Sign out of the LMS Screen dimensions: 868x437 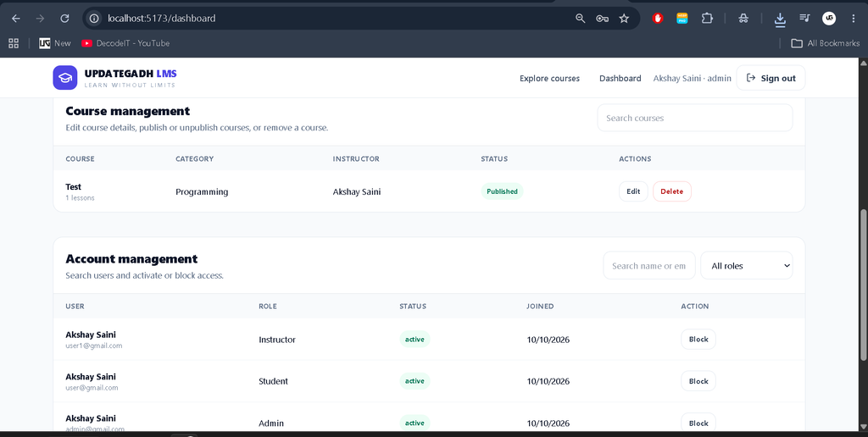point(771,78)
